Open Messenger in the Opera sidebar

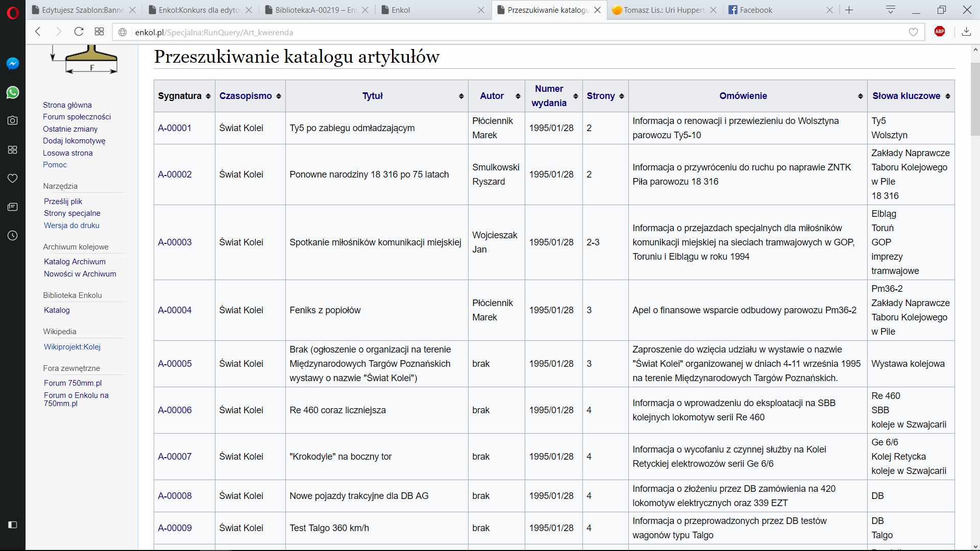click(13, 63)
